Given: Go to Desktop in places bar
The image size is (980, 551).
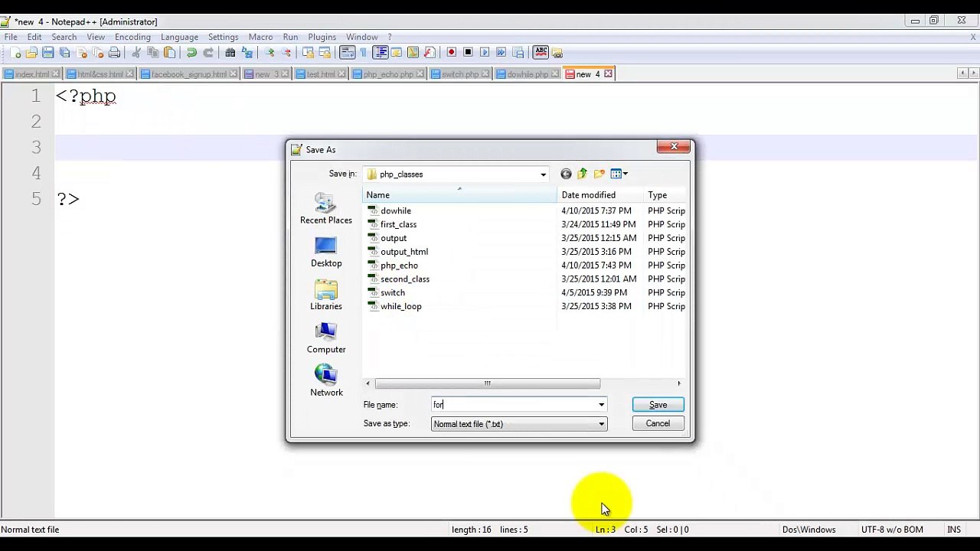Looking at the screenshot, I should (x=326, y=252).
